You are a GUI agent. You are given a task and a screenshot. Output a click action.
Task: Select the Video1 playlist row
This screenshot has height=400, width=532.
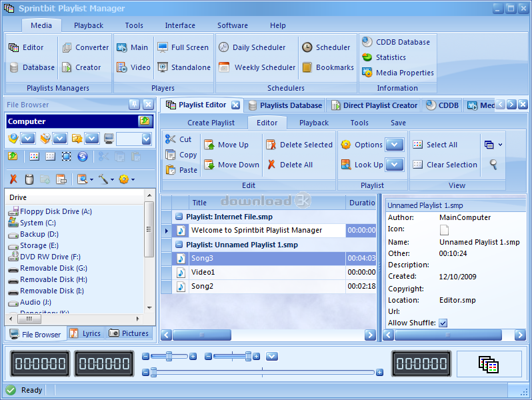click(268, 272)
